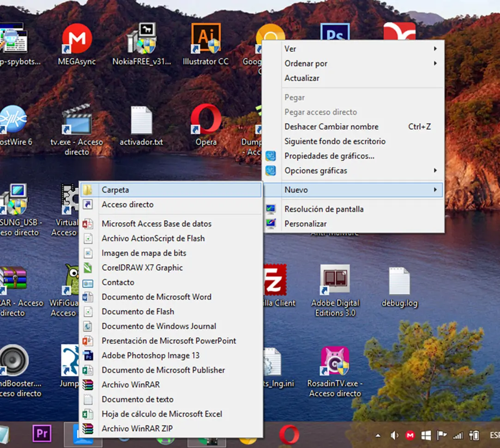Viewport: 500px width, 448px height.
Task: Open Resolución de pantalla
Action: 353,209
